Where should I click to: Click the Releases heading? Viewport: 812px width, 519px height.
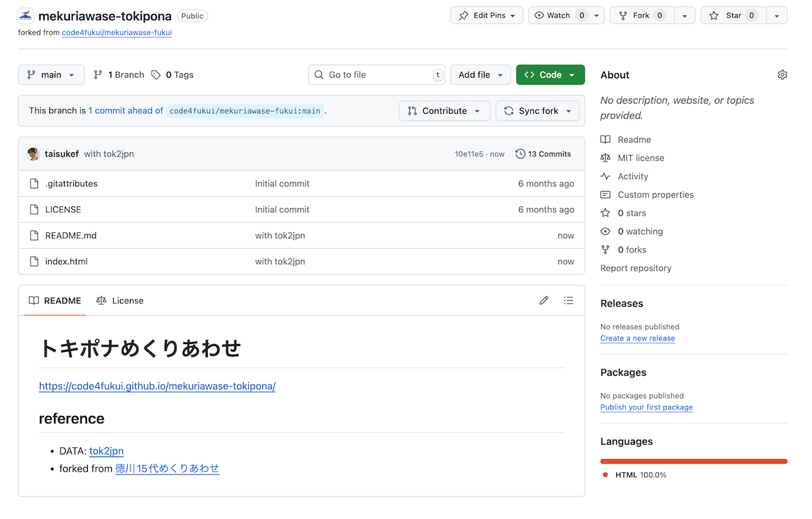click(622, 304)
